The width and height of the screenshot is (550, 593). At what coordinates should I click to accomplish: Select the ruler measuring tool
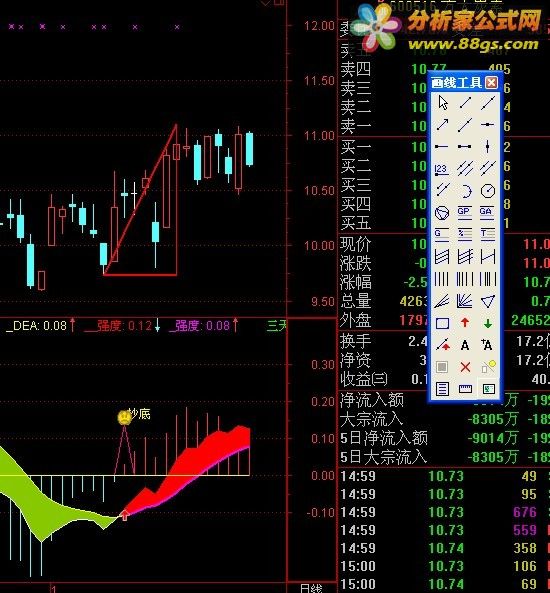(465, 389)
